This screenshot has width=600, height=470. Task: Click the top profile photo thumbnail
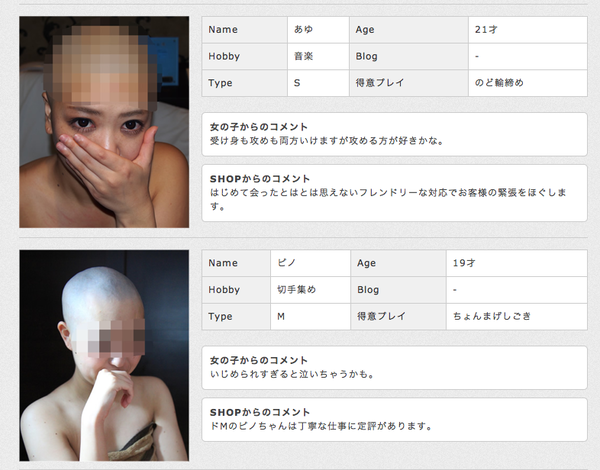click(104, 121)
